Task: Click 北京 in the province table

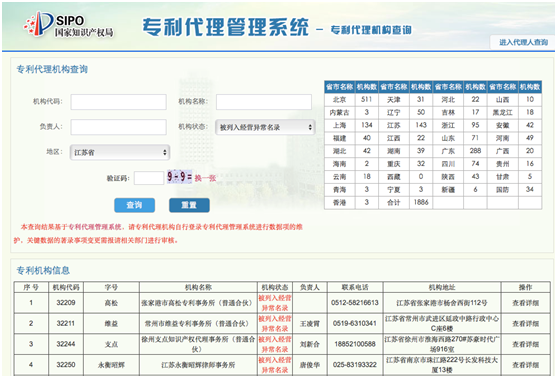Action: [x=339, y=99]
